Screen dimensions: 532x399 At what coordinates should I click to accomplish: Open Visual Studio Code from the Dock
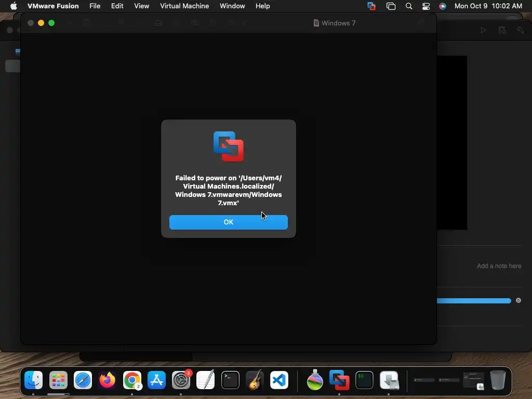[x=279, y=380]
